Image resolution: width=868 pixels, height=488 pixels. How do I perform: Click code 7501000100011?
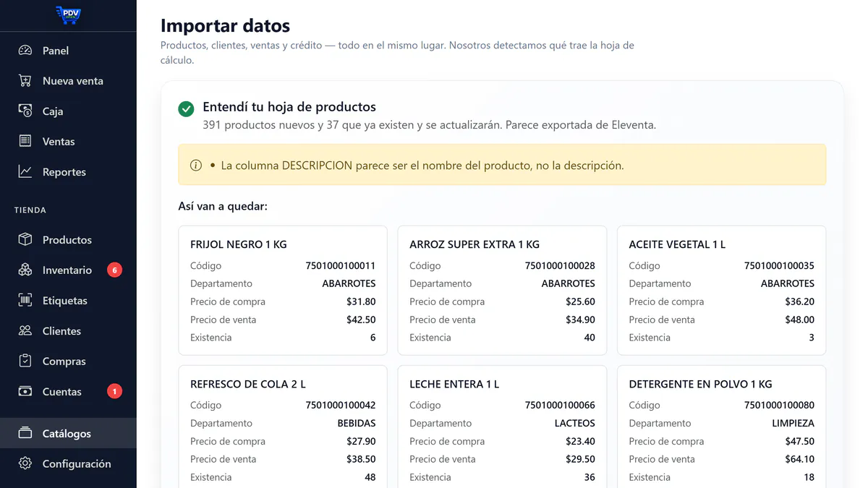(x=341, y=266)
